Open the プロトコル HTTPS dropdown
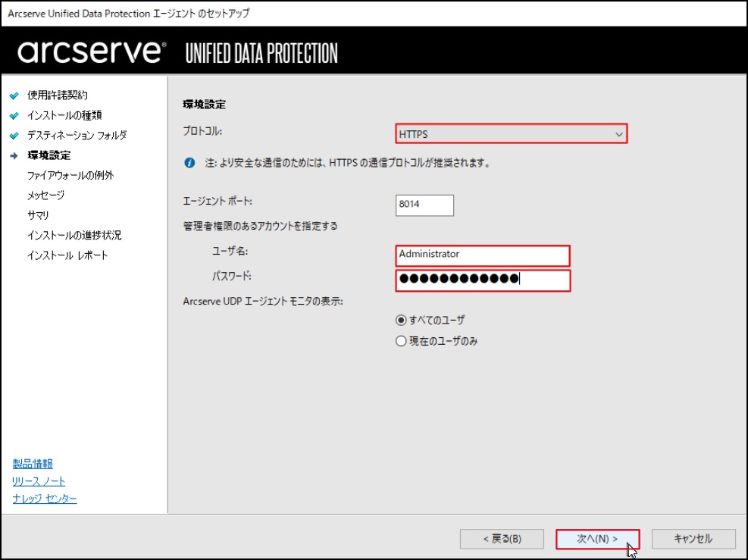Screen dimensions: 748x560 [x=511, y=133]
